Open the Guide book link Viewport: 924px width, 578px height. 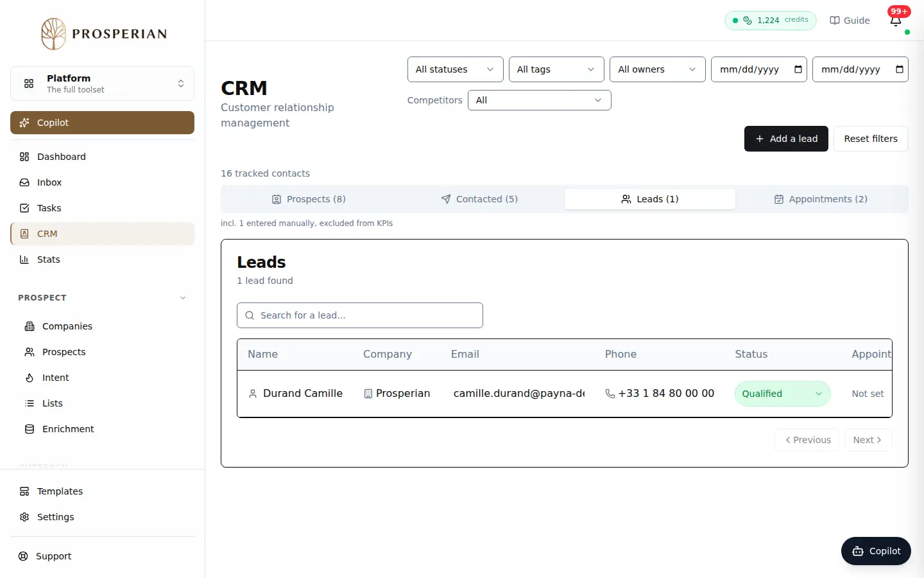click(850, 21)
